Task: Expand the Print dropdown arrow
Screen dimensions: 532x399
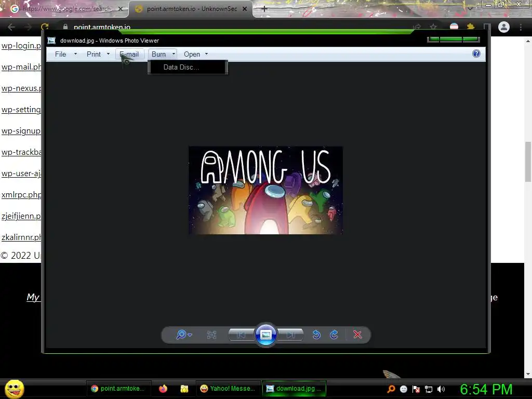Action: (108, 54)
